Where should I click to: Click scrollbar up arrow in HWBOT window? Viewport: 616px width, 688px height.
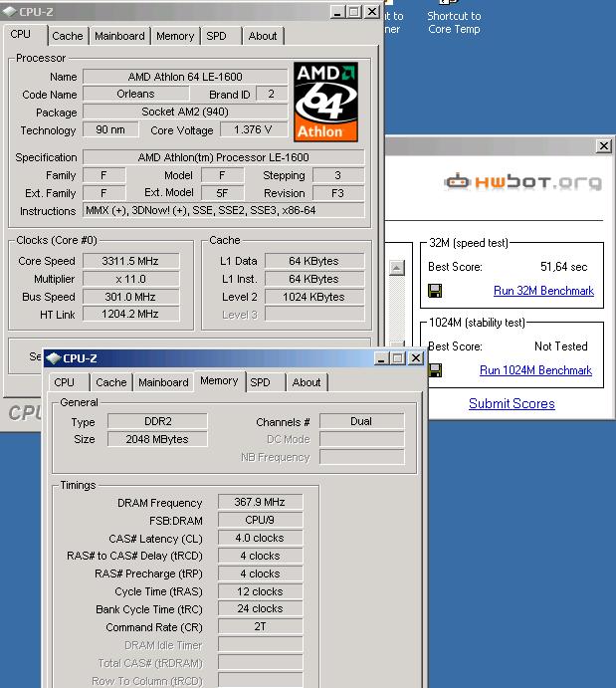[x=397, y=268]
